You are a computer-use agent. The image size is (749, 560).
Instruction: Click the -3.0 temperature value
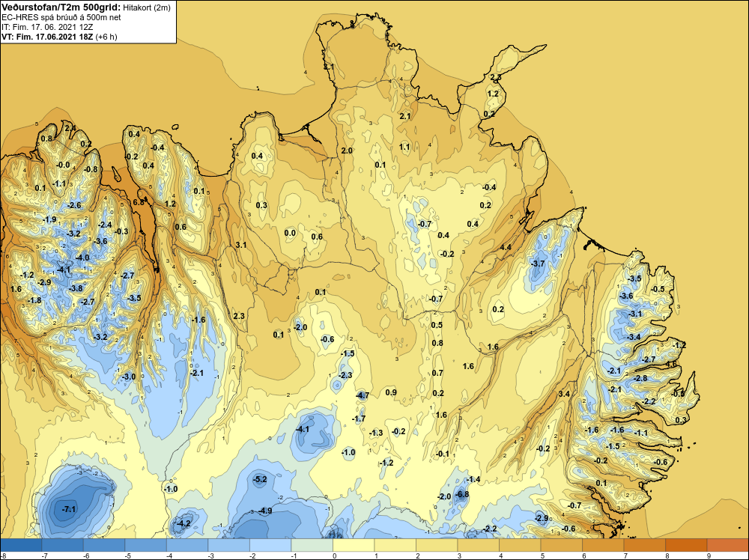[x=129, y=377]
